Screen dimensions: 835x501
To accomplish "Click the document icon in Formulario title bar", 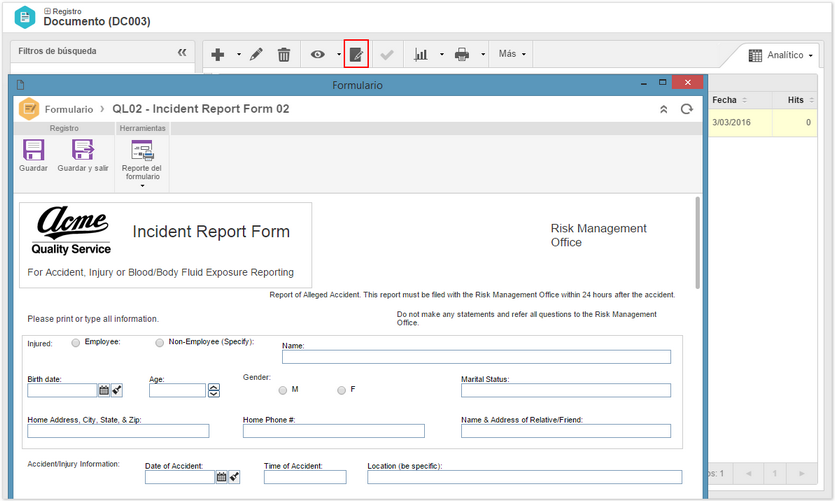I will pyautogui.click(x=21, y=85).
